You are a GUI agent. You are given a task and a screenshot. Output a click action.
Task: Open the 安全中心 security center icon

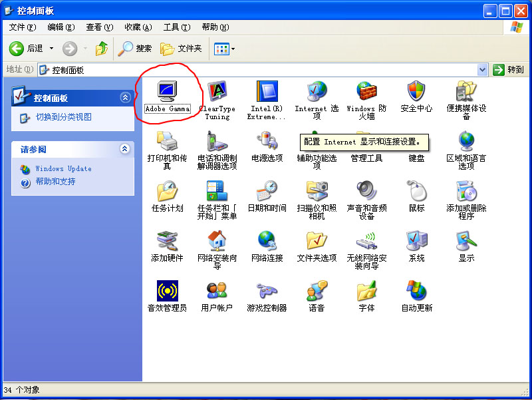pos(416,92)
